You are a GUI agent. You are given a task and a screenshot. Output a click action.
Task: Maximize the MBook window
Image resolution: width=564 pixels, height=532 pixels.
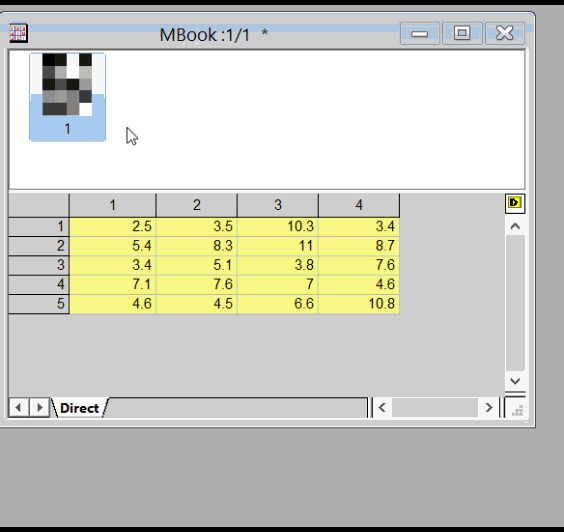pyautogui.click(x=462, y=33)
